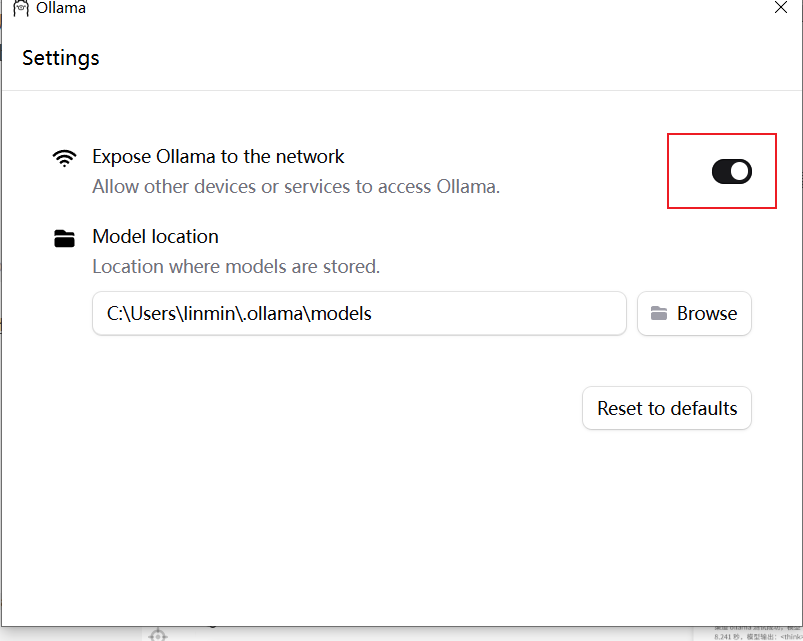Toggle the Expose Ollama to the network switch
803x641 pixels.
click(x=731, y=172)
